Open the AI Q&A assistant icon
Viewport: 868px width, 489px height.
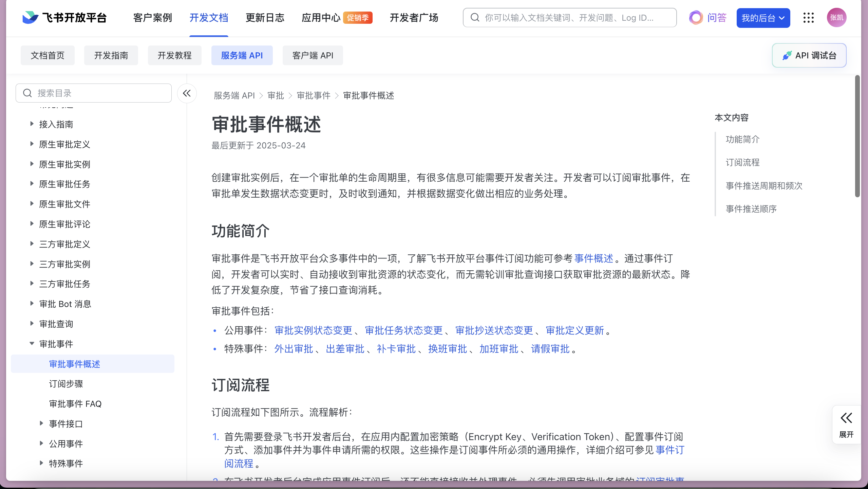pos(696,18)
